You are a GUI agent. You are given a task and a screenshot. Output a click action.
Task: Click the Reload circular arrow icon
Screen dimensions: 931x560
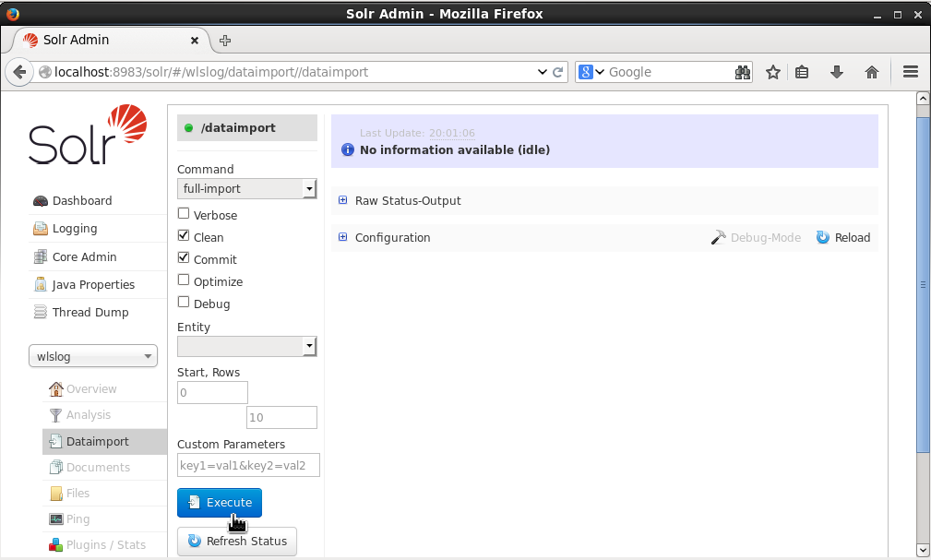tap(822, 237)
